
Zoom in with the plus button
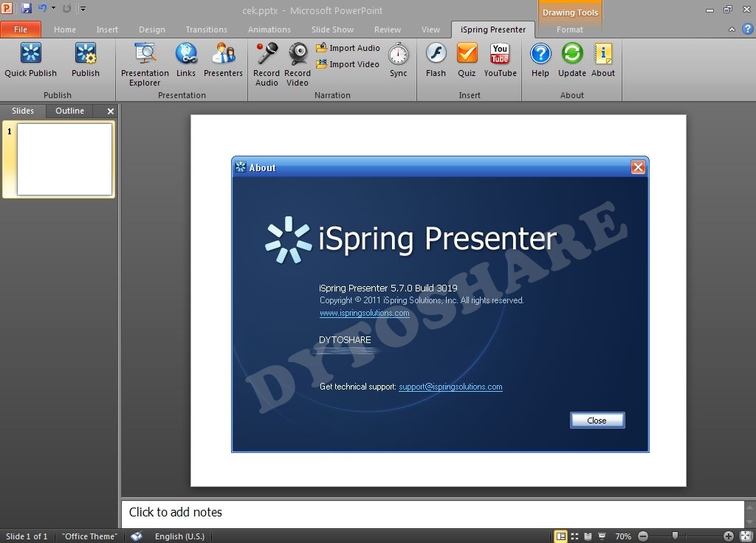click(729, 536)
